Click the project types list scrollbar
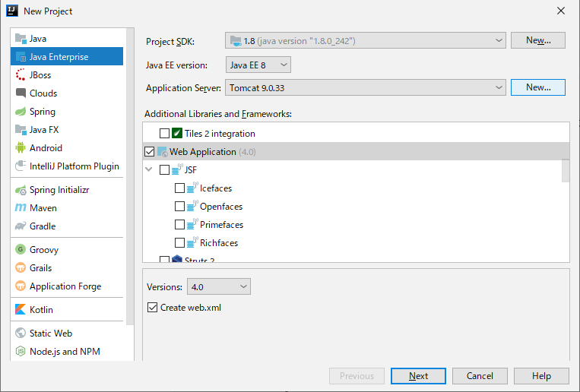The width and height of the screenshot is (580, 392). pyautogui.click(x=130, y=177)
